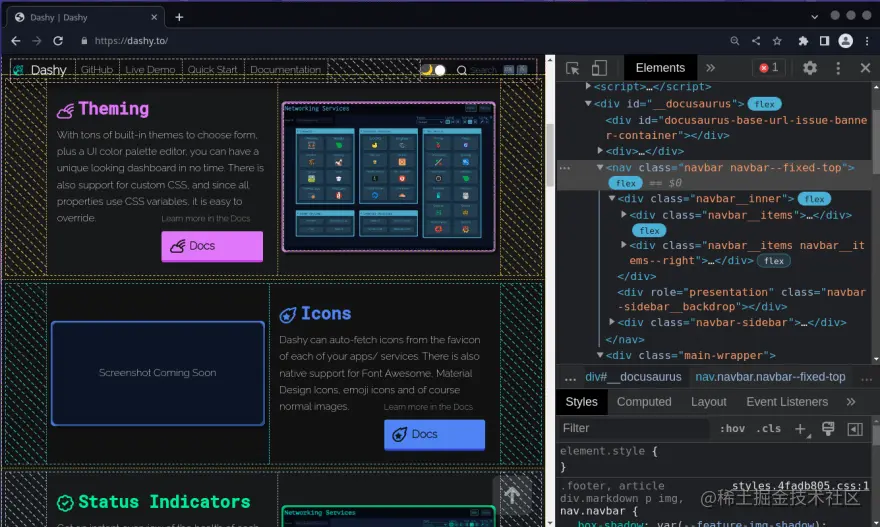Open a new browser tab

pyautogui.click(x=179, y=17)
